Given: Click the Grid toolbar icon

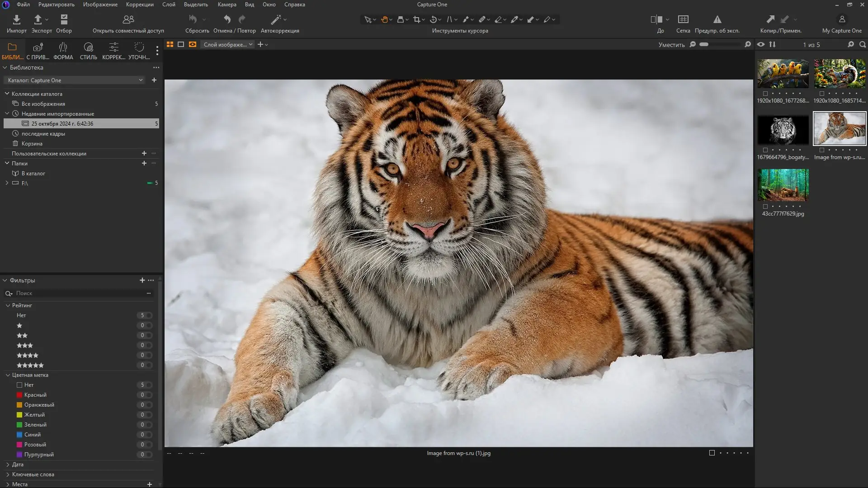Looking at the screenshot, I should point(683,19).
